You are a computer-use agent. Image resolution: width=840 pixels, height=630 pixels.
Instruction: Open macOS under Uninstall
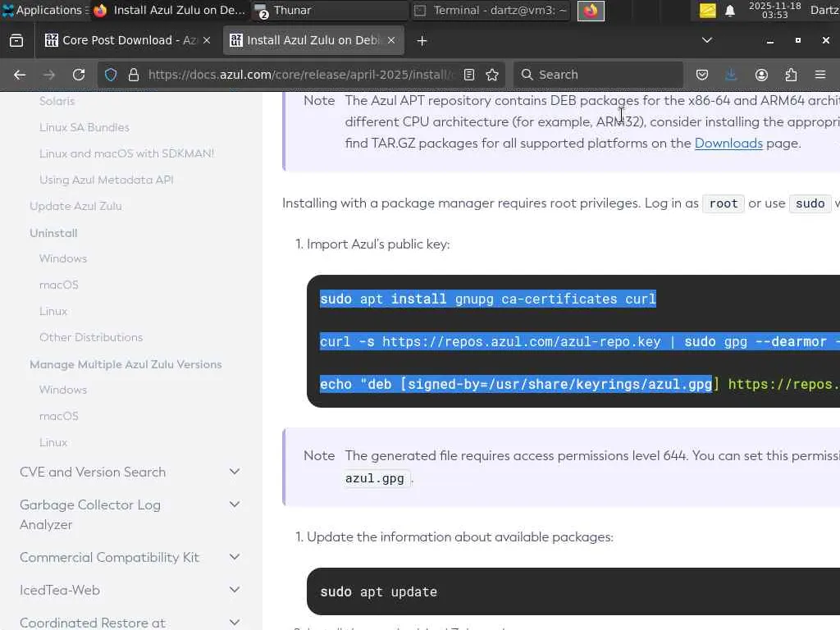(x=58, y=285)
